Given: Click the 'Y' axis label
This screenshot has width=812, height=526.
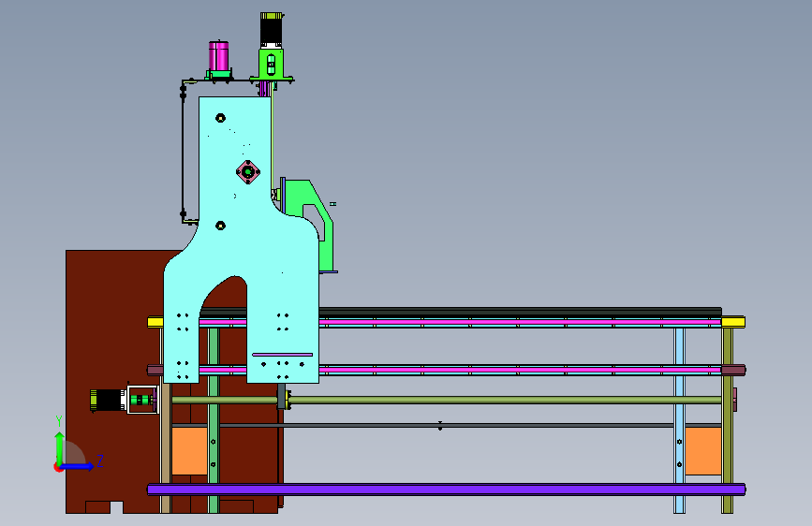Looking at the screenshot, I should [x=59, y=421].
